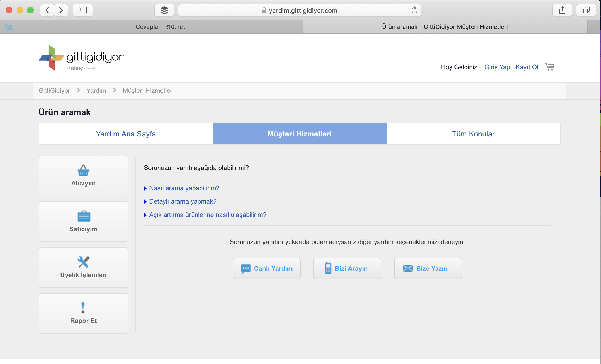Screen dimensions: 601x364
Task: Expand the 'Detaylı arama yapmak?' triangle
Action: tap(145, 202)
